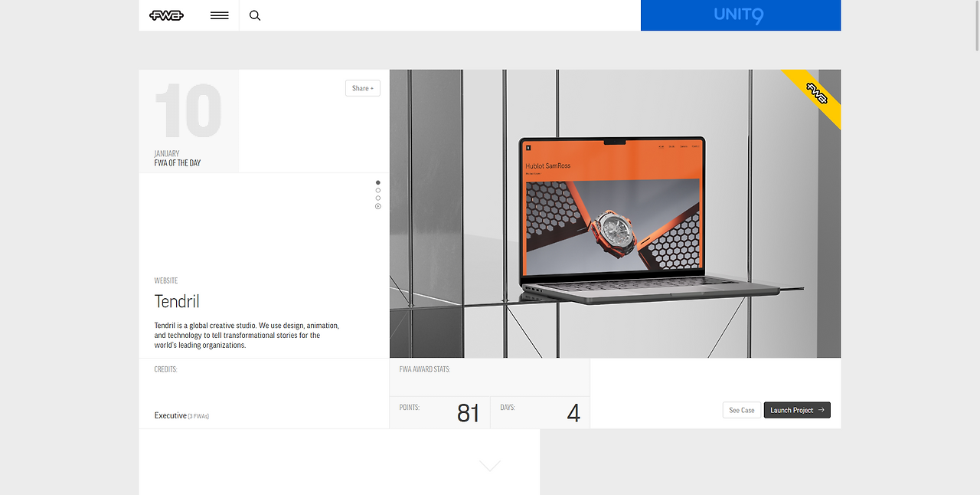This screenshot has height=495, width=980.
Task: Click the days value 4
Action: (x=573, y=414)
